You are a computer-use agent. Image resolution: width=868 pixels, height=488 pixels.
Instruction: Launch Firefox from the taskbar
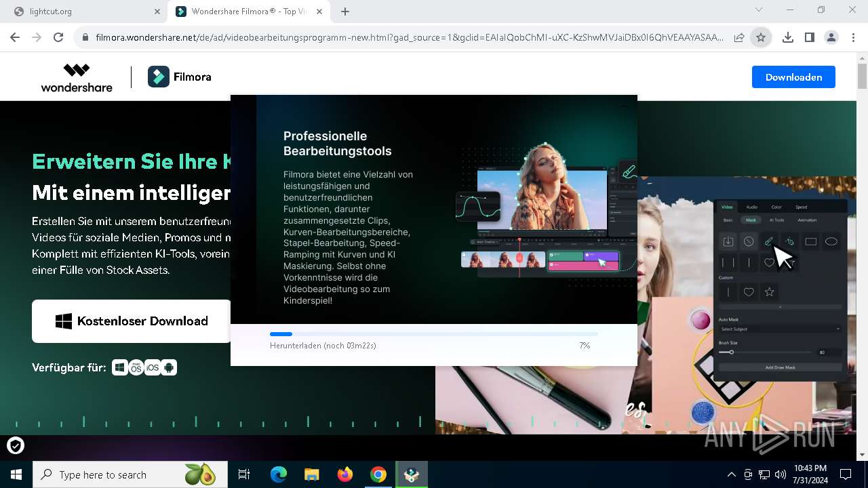tap(344, 474)
